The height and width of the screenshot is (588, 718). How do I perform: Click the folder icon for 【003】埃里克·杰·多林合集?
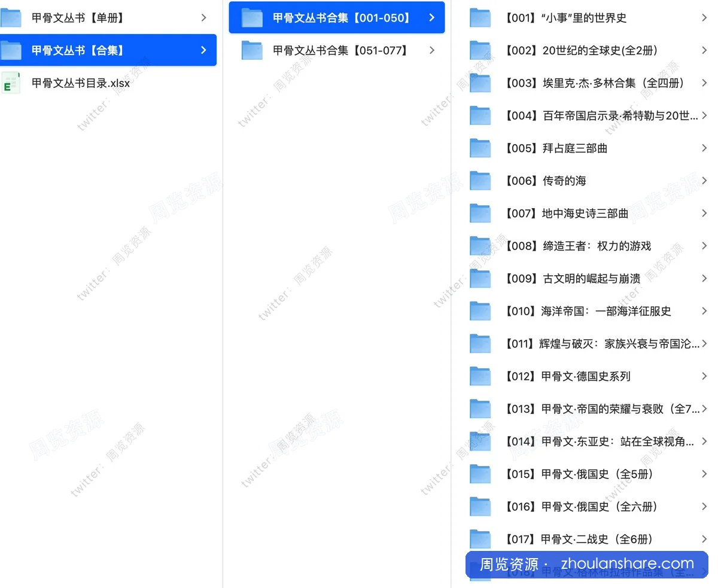click(x=480, y=83)
